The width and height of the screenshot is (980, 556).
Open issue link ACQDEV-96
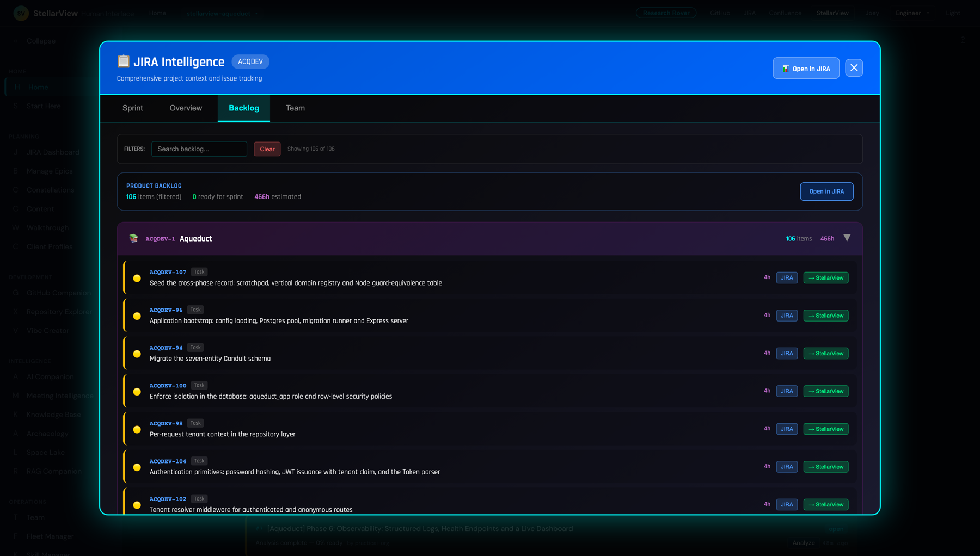pos(166,310)
